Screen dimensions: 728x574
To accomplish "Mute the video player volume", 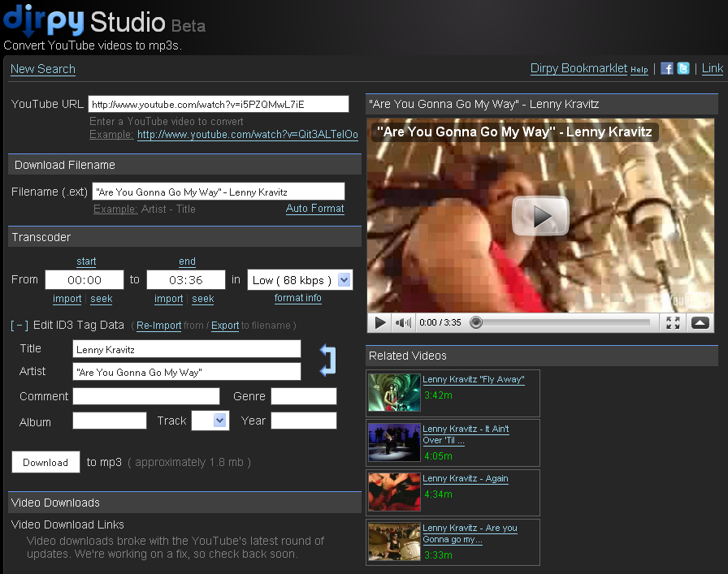I will (403, 322).
